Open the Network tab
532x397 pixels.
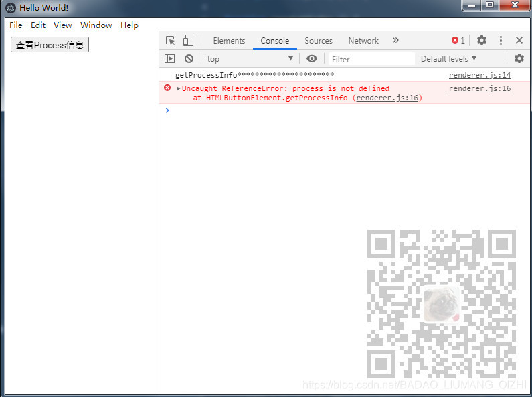tap(363, 41)
